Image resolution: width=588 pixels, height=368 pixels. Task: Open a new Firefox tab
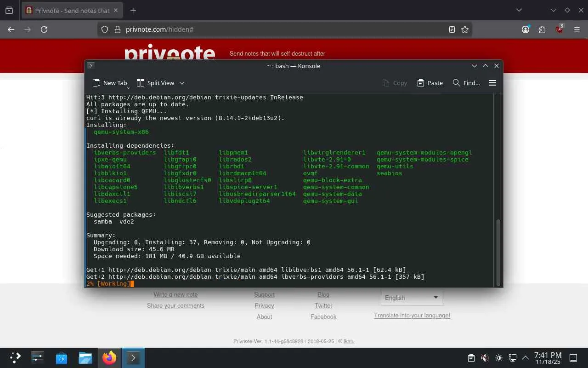pyautogui.click(x=133, y=10)
